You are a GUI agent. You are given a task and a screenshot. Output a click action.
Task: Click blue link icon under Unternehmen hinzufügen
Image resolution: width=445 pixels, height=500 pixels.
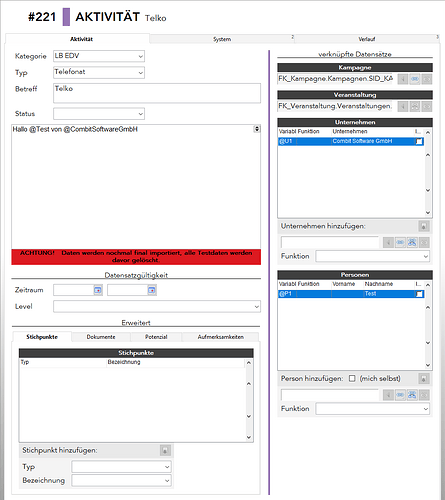[x=400, y=242]
